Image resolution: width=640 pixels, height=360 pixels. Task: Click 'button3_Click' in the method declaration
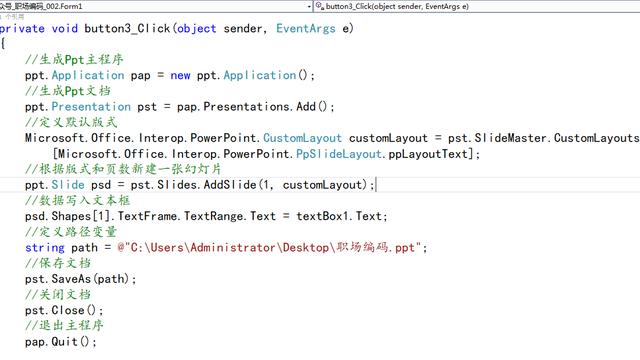[x=127, y=29]
